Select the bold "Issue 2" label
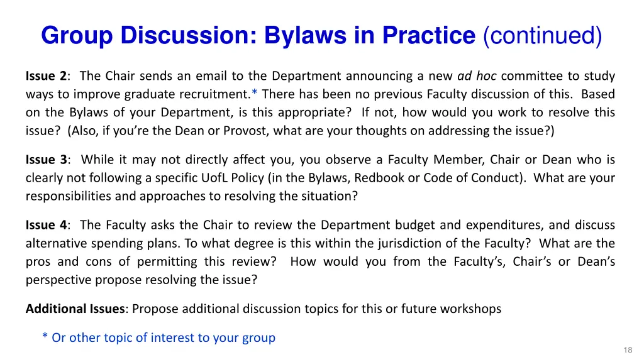The image size is (644, 362). (46, 77)
